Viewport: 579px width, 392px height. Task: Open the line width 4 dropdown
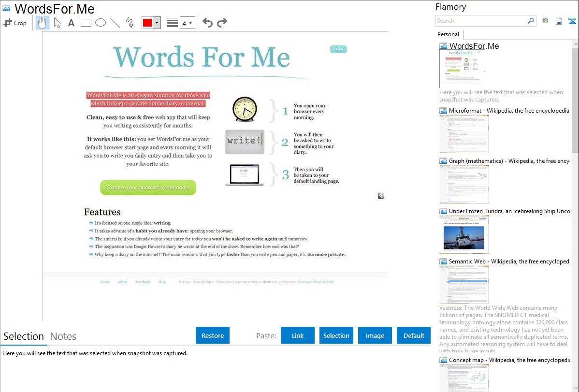click(x=187, y=23)
